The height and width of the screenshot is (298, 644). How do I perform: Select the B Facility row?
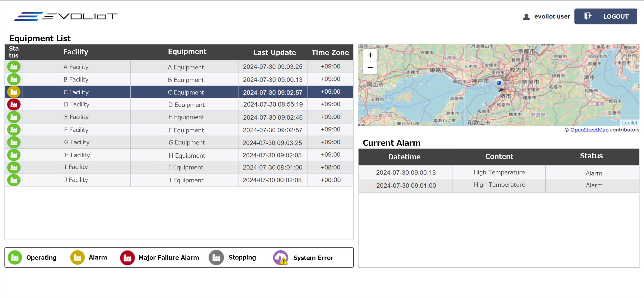(x=76, y=79)
